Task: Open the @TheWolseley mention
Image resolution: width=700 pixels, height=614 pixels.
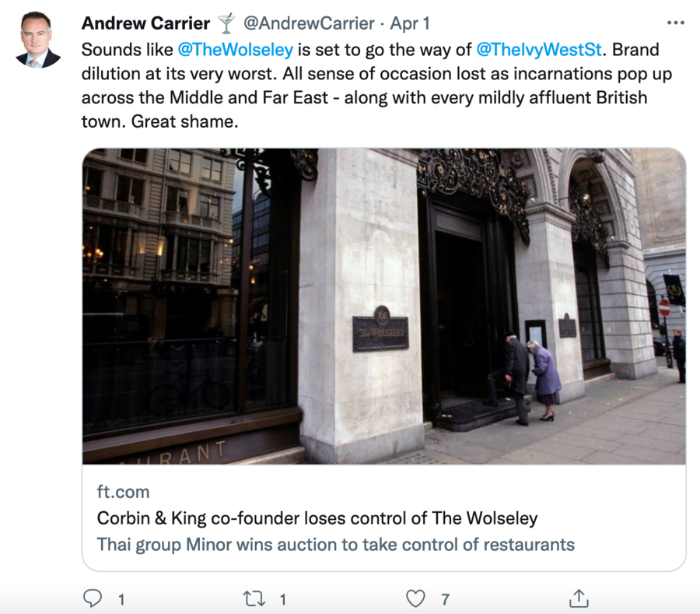Action: 235,50
